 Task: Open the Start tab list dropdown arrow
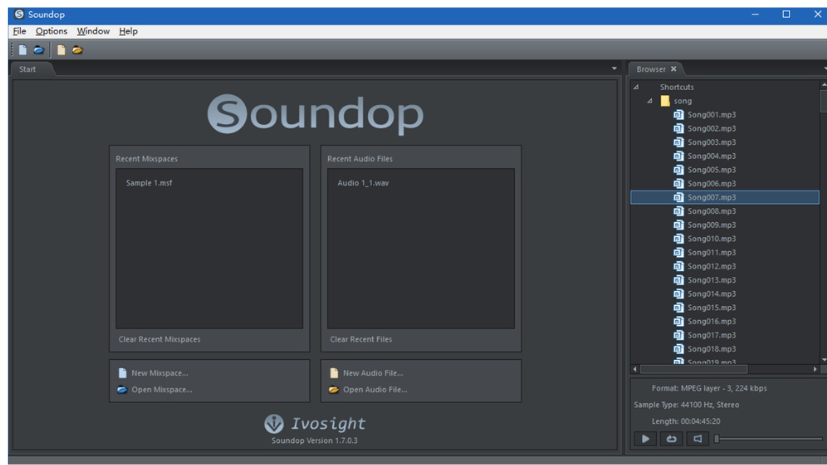pos(614,69)
